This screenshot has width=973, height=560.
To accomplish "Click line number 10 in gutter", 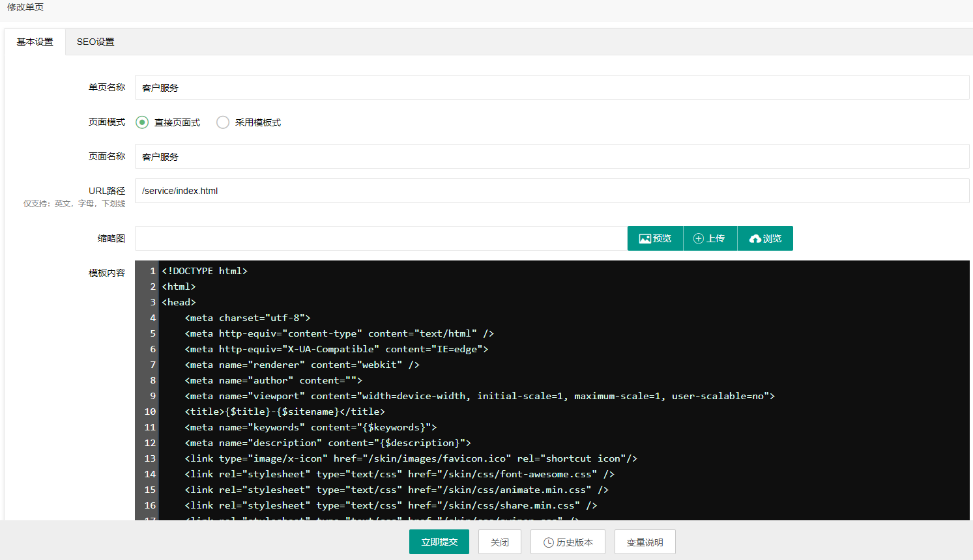I will pos(150,412).
